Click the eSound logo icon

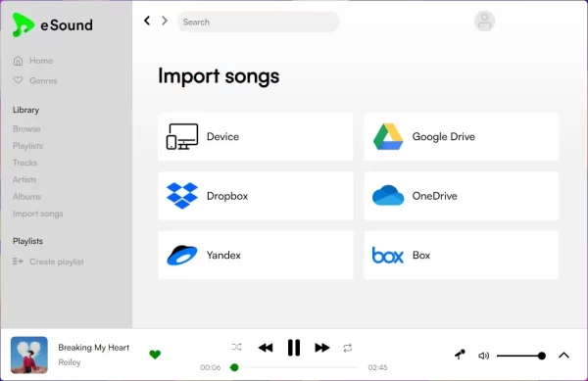coord(23,24)
